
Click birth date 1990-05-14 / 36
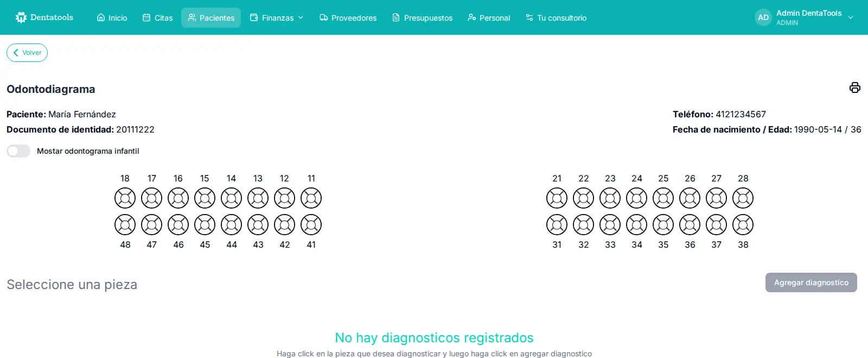click(828, 129)
